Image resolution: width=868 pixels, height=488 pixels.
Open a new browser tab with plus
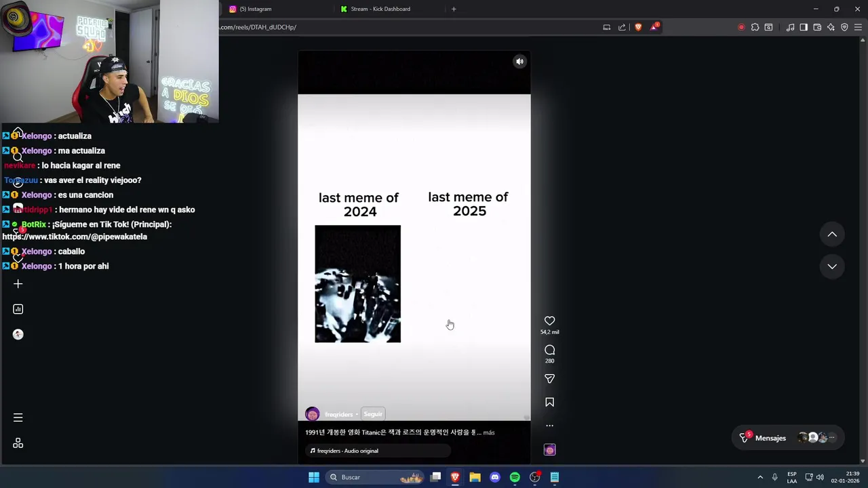pos(454,9)
